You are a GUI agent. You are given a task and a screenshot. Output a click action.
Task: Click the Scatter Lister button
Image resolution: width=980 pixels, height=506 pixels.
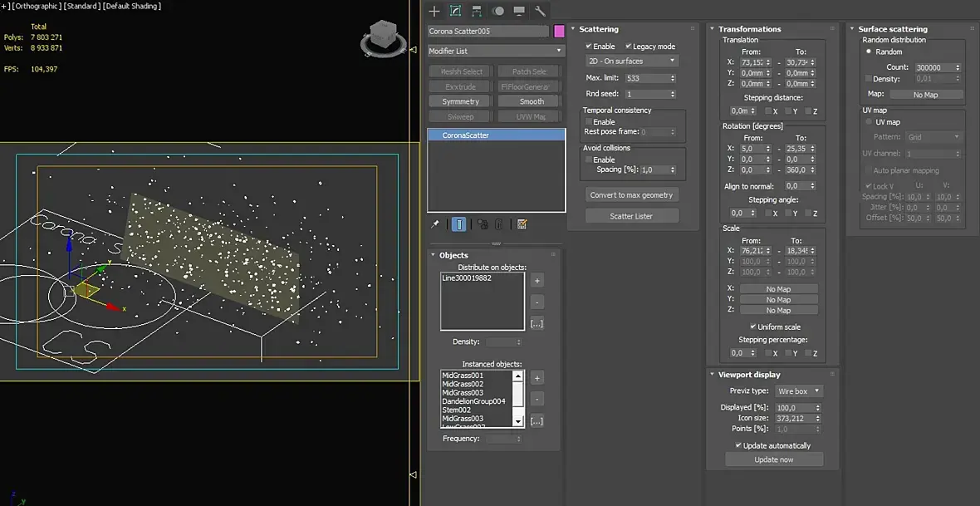(631, 216)
